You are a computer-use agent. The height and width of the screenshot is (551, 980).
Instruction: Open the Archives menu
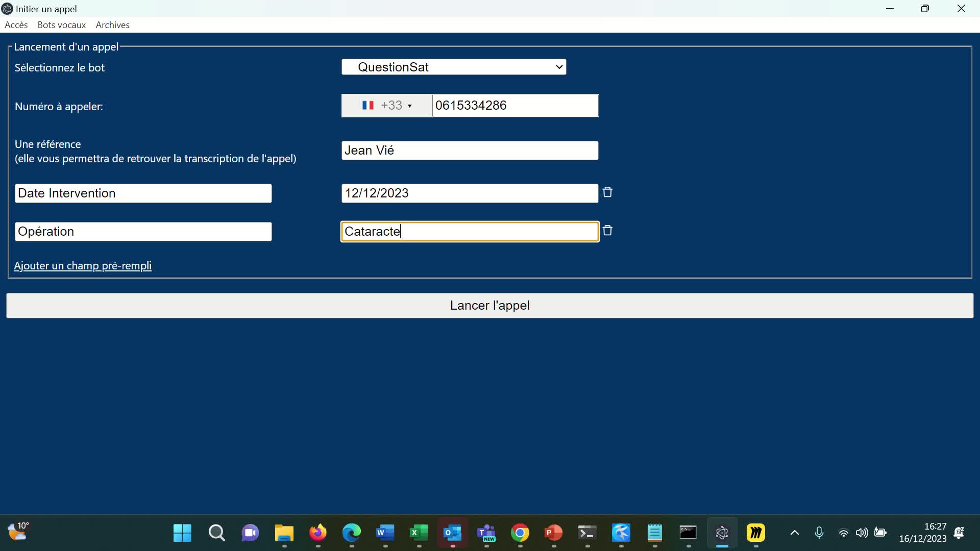[x=112, y=25]
